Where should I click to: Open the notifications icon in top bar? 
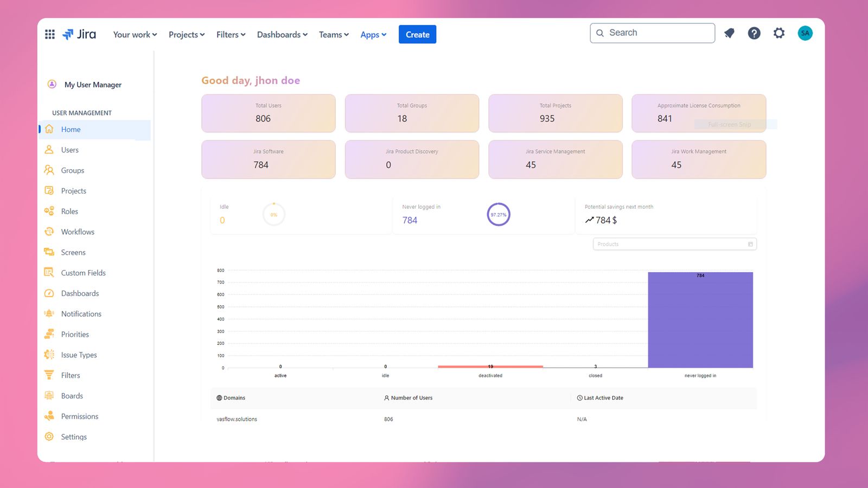coord(729,34)
